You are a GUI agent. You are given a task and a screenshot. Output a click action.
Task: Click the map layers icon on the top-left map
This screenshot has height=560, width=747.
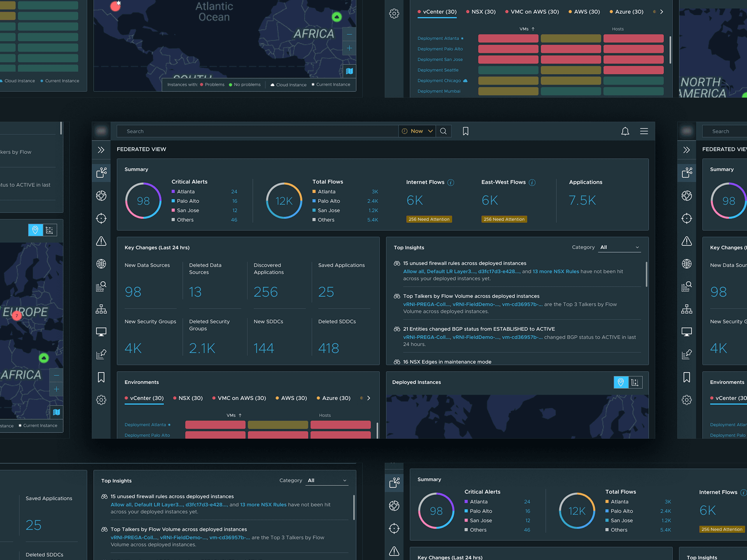pyautogui.click(x=349, y=71)
